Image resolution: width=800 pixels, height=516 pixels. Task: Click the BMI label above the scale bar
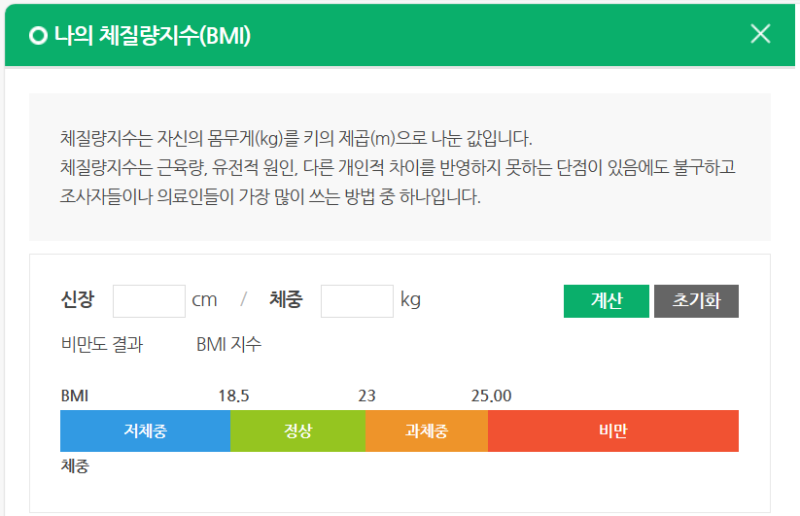coord(74,396)
